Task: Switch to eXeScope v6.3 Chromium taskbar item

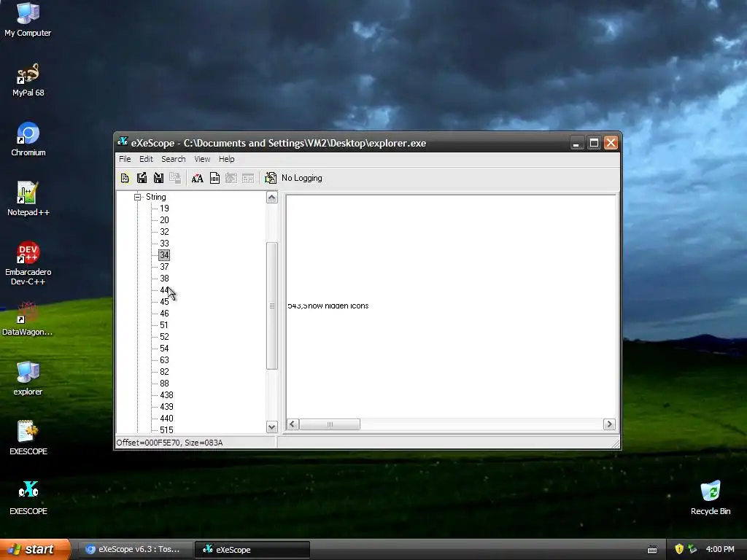Action: 135,550
